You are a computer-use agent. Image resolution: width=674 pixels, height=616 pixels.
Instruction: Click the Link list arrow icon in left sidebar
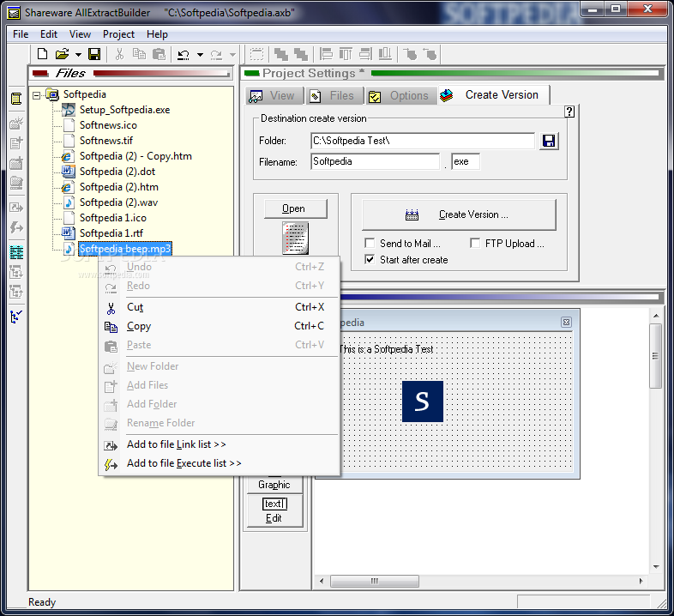(16, 208)
